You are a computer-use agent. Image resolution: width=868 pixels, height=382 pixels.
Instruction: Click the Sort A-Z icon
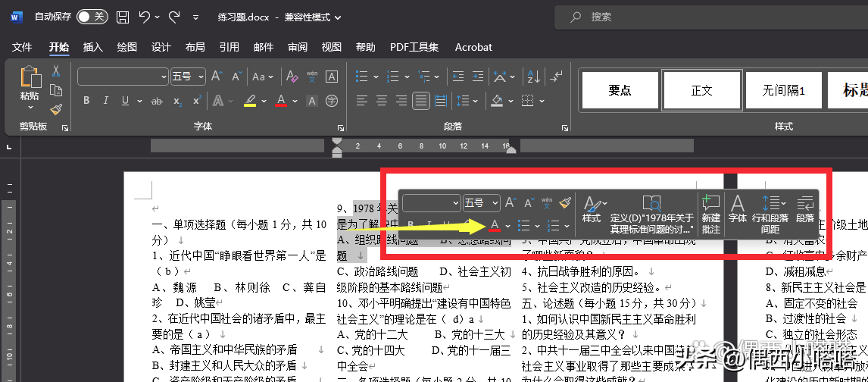pyautogui.click(x=534, y=77)
